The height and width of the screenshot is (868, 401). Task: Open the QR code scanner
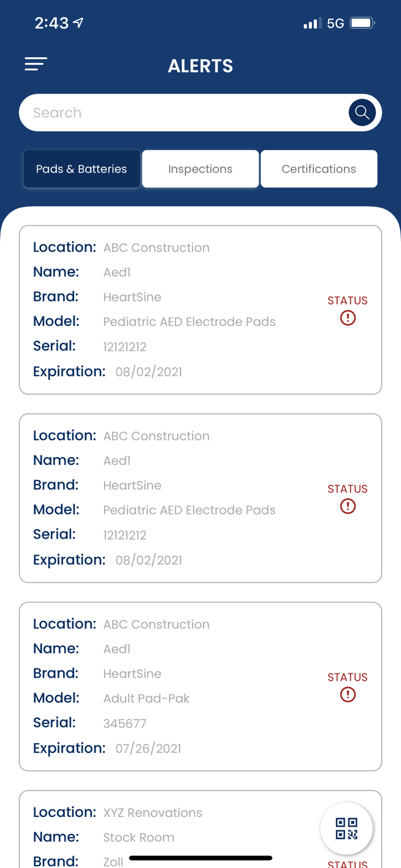tap(347, 828)
